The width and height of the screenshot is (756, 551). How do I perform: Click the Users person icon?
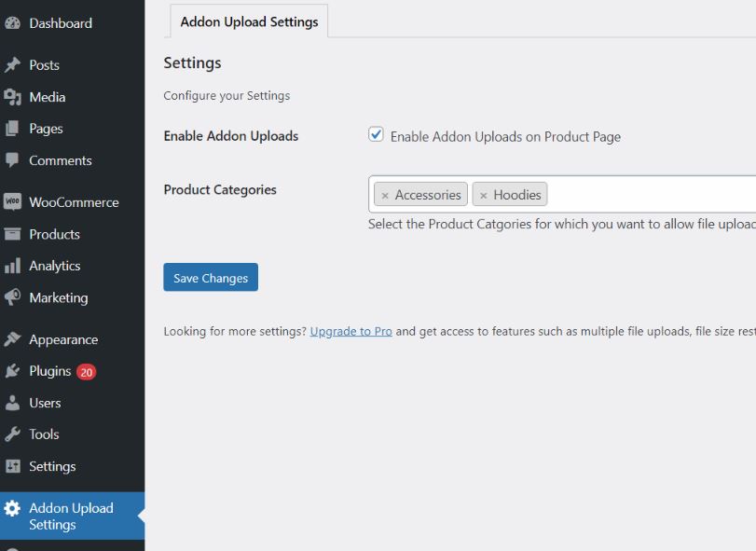12,403
